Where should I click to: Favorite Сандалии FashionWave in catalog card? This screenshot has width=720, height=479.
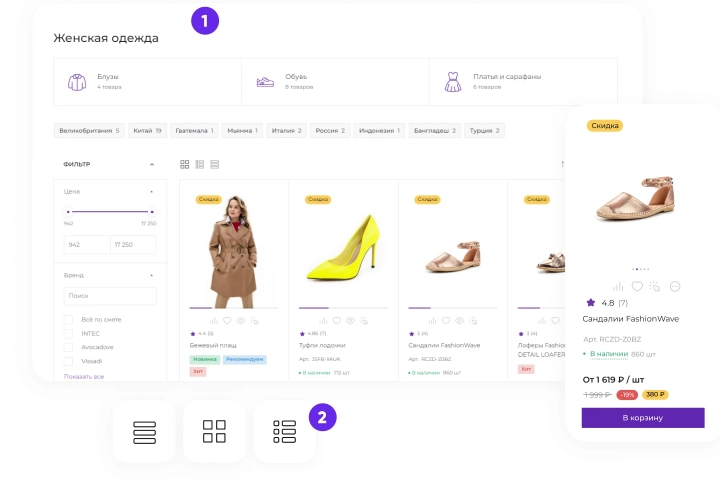[x=446, y=321]
